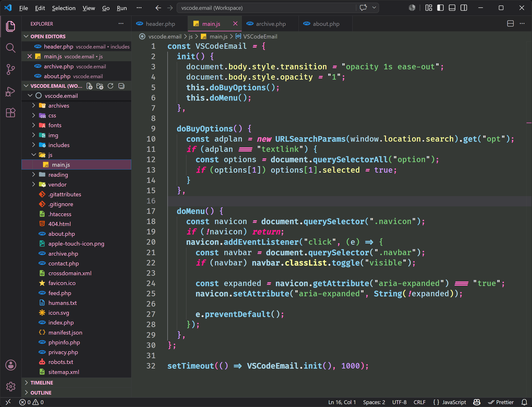Open Run and Debug view
532x407 pixels.
(x=11, y=91)
